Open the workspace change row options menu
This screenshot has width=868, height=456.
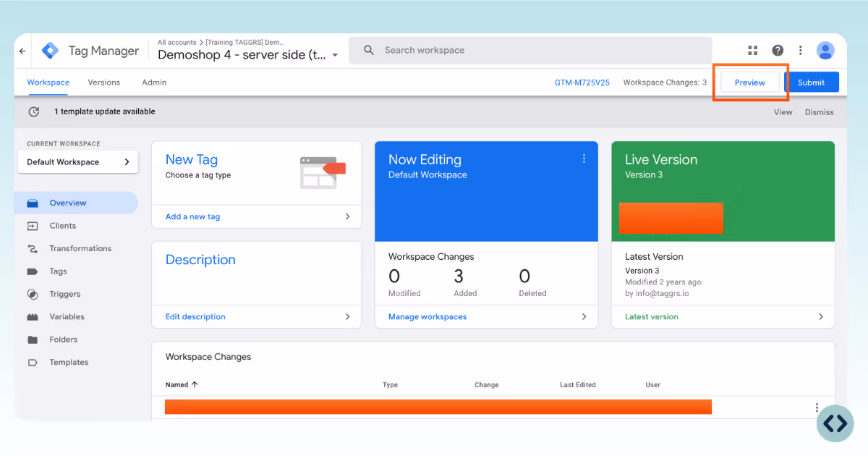[817, 408]
